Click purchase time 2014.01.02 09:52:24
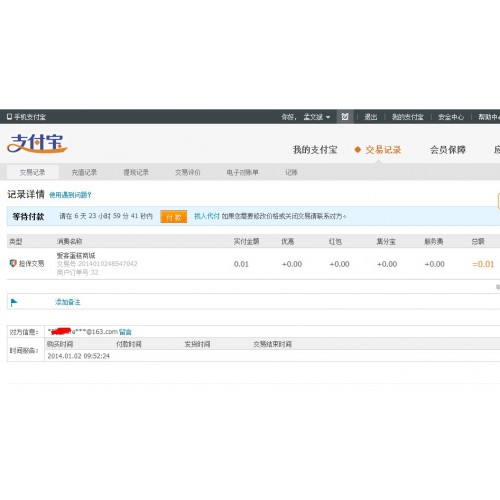This screenshot has height=500, width=500. [78, 356]
